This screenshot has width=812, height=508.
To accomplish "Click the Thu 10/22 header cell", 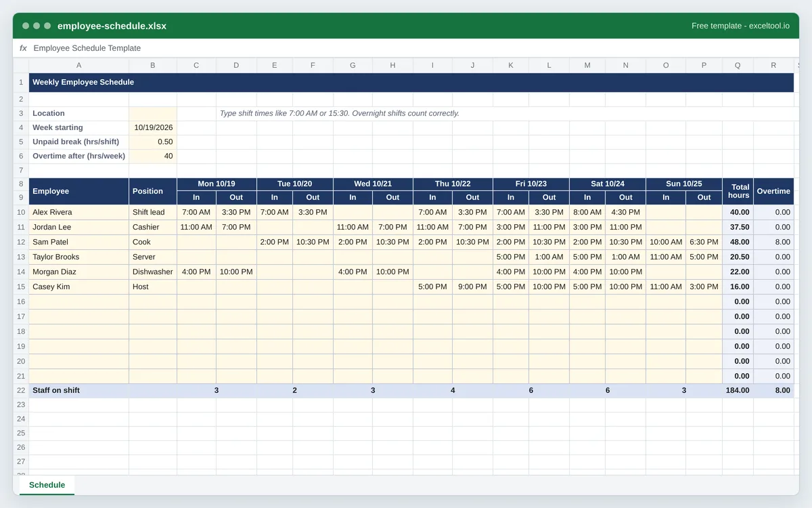I will (x=453, y=184).
